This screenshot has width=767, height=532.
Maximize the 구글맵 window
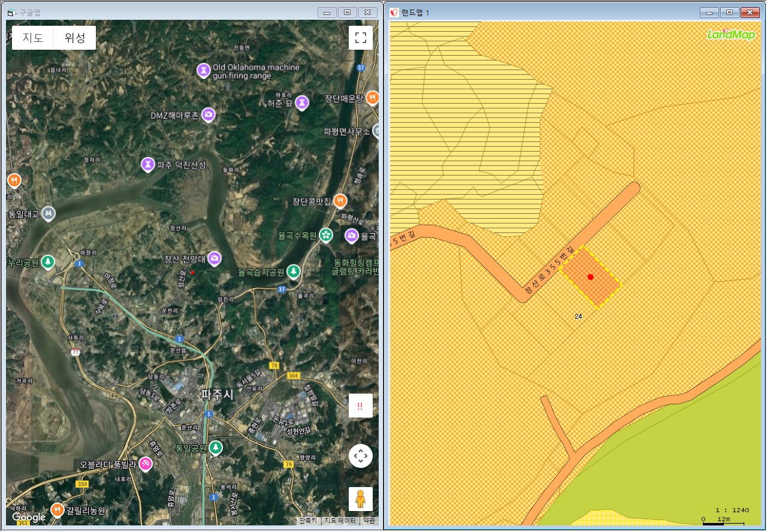tap(347, 13)
